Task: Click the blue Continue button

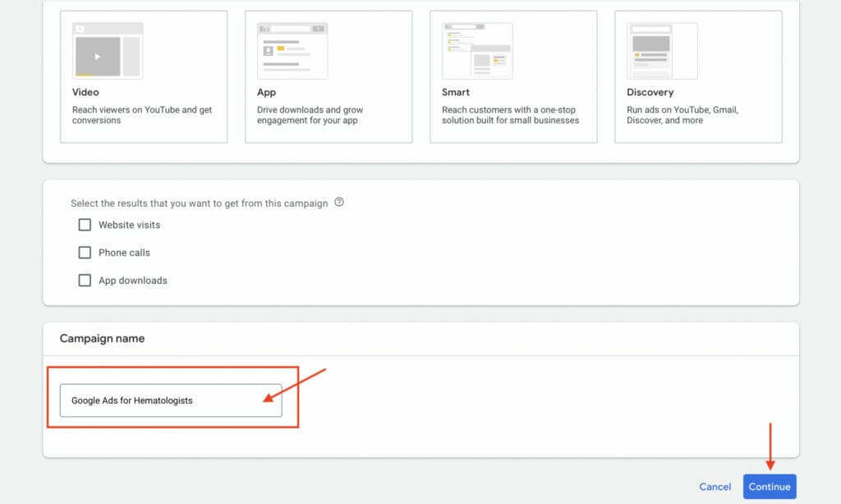Action: [770, 487]
